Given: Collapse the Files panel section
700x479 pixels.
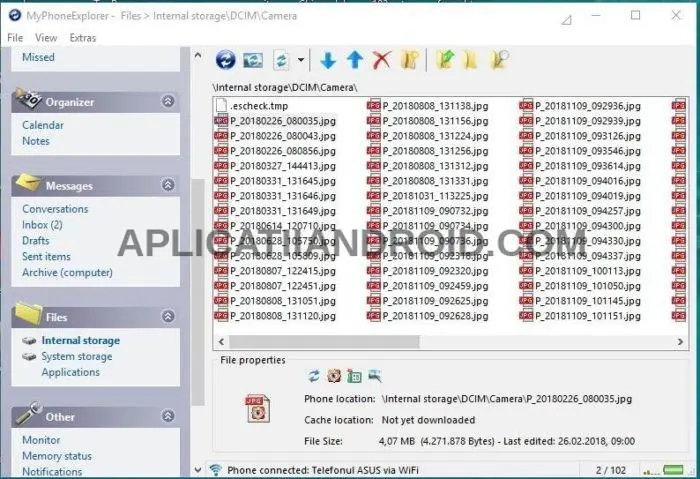Looking at the screenshot, I should click(x=168, y=317).
